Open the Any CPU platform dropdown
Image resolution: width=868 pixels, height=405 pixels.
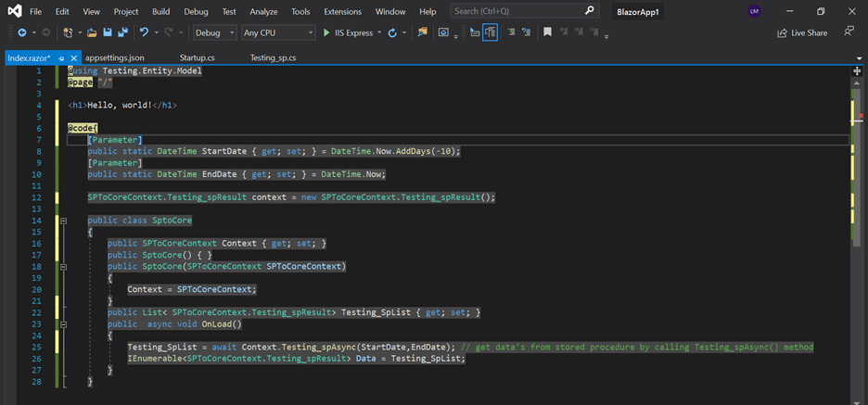277,32
